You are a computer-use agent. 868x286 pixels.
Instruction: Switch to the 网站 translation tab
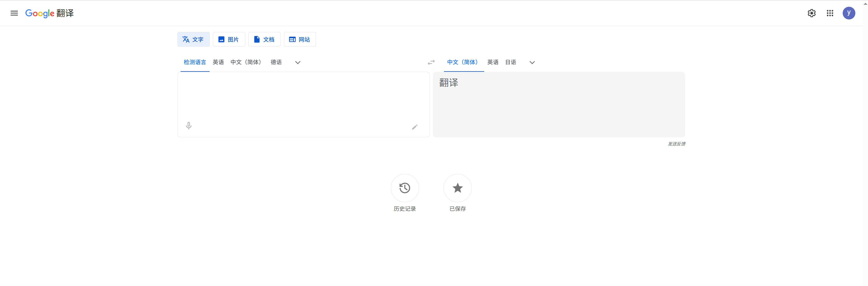click(x=300, y=39)
